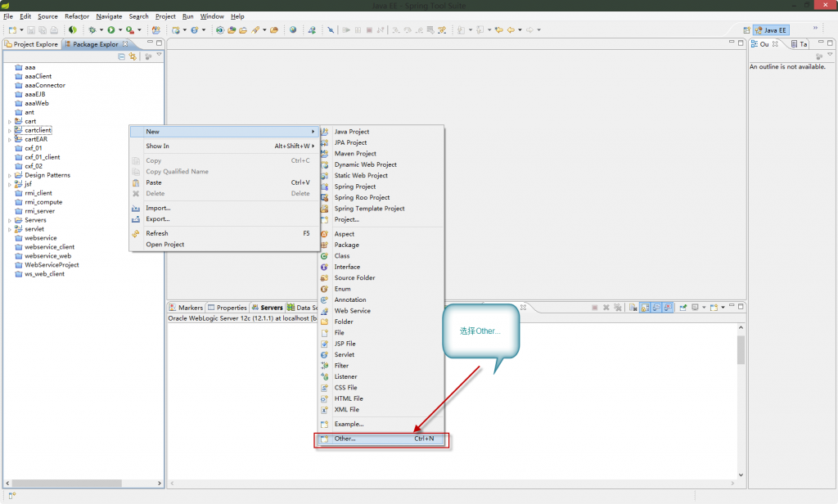Choose Dynamic Web Project from New submenu
The height and width of the screenshot is (504, 838).
click(x=381, y=164)
